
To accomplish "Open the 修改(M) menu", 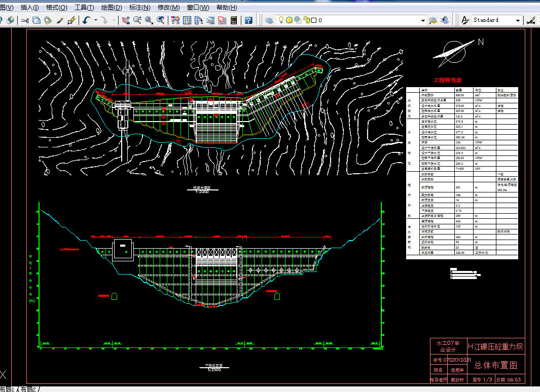I will click(168, 7).
